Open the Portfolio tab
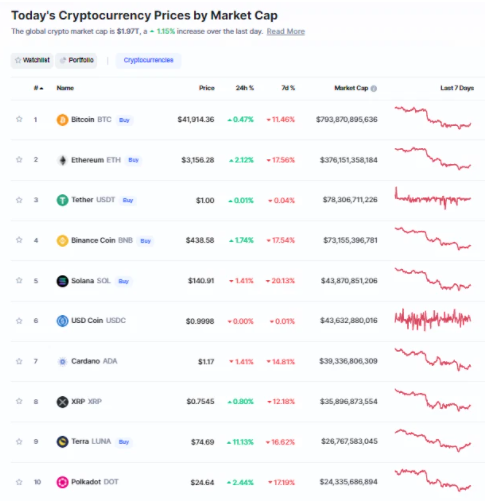The height and width of the screenshot is (501, 487). pyautogui.click(x=76, y=60)
